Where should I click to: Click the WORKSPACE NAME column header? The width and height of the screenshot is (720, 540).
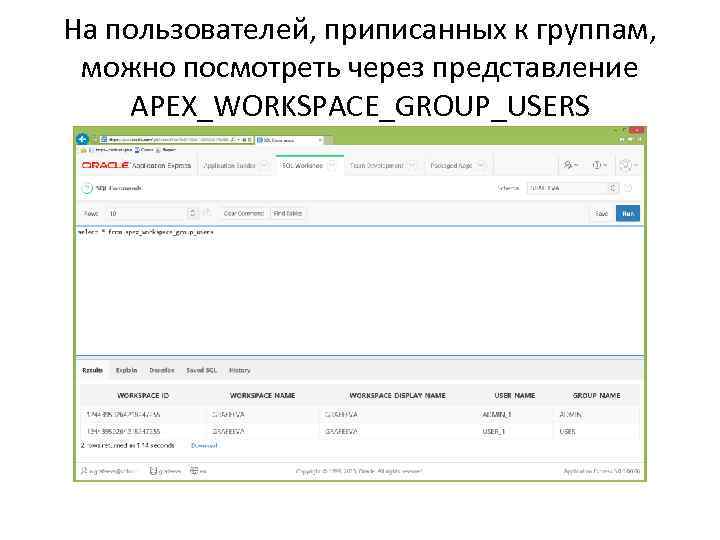pyautogui.click(x=262, y=395)
